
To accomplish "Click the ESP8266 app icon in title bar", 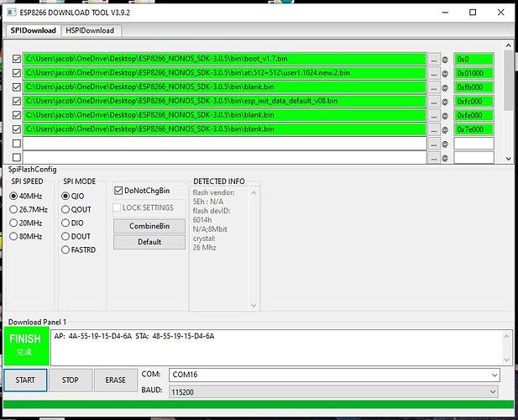I will 12,13.
